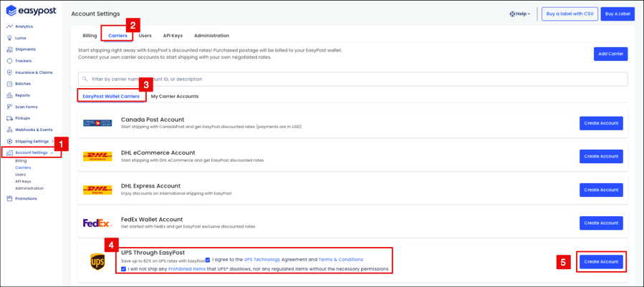The image size is (644, 287).
Task: Select the Trackers icon in sidebar
Action: tap(9, 61)
